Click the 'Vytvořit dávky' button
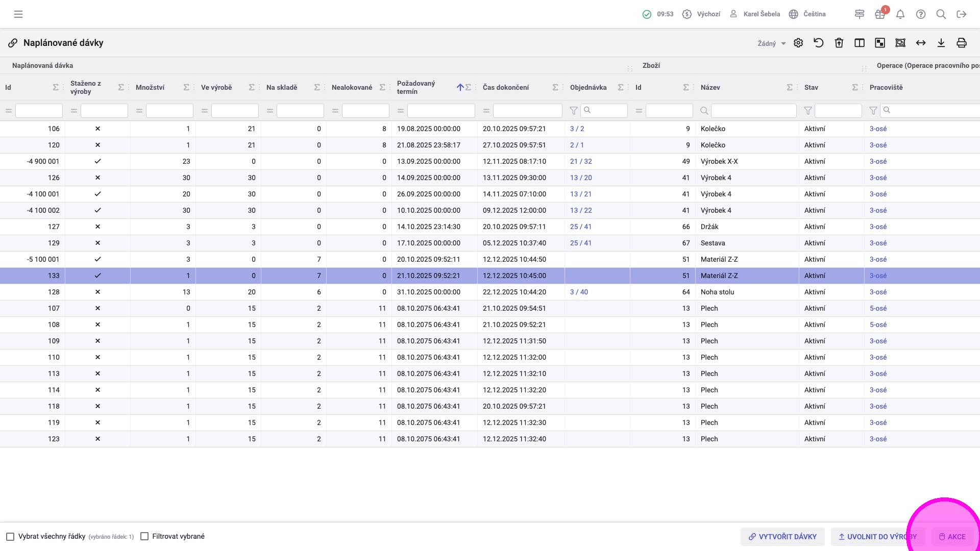This screenshot has height=551, width=980. coord(782,537)
